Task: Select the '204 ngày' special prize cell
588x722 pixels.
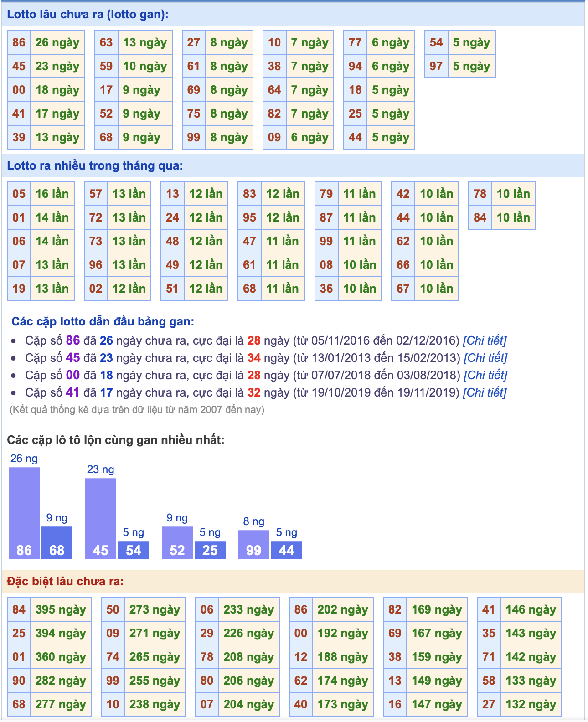Action: coord(249,704)
